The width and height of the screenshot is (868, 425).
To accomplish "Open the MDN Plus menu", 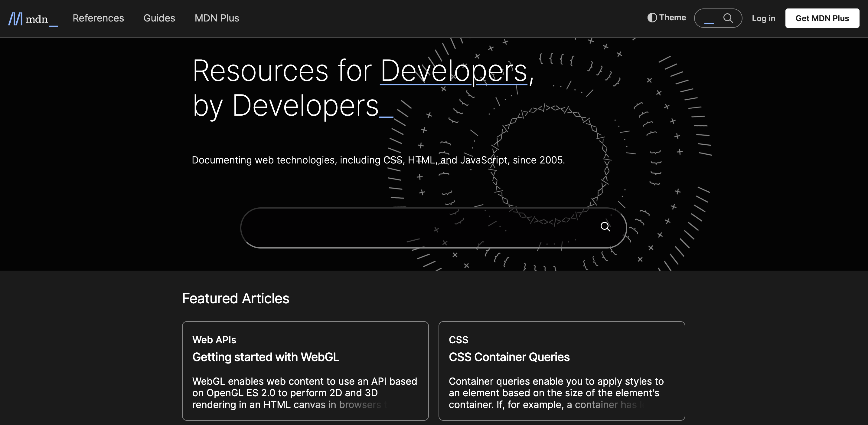I will (x=217, y=18).
